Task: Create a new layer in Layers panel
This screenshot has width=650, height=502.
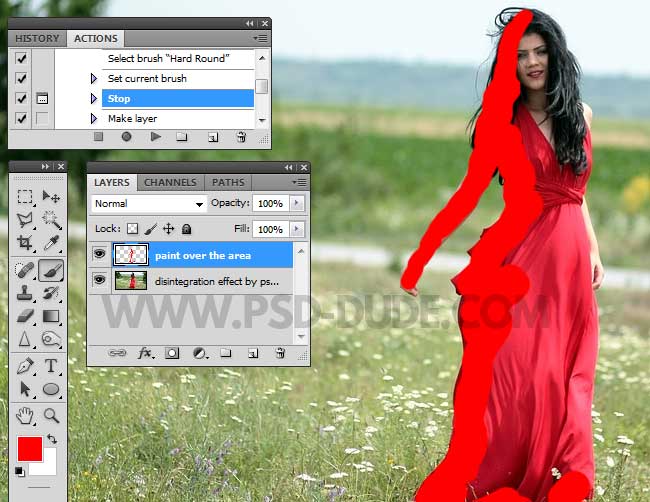Action: (x=253, y=354)
